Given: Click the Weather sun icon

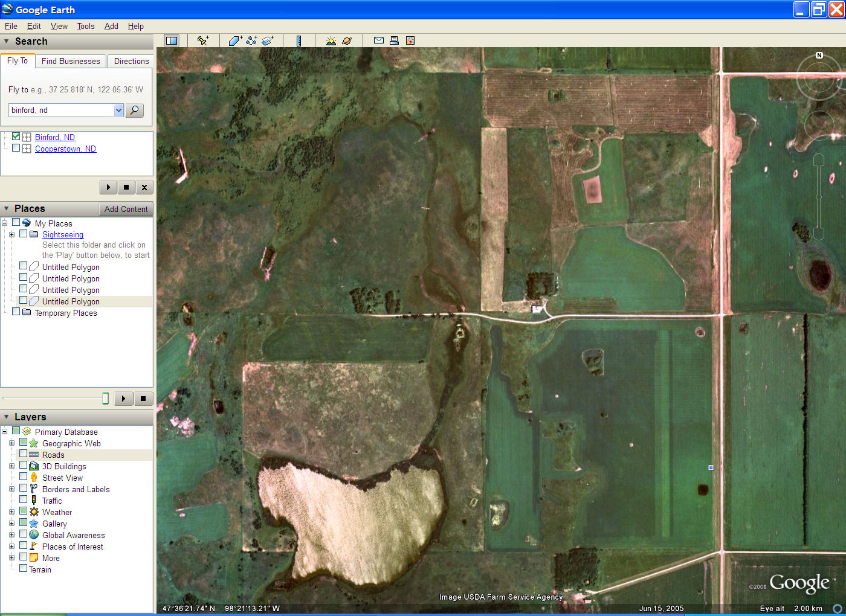Looking at the screenshot, I should click(x=34, y=512).
